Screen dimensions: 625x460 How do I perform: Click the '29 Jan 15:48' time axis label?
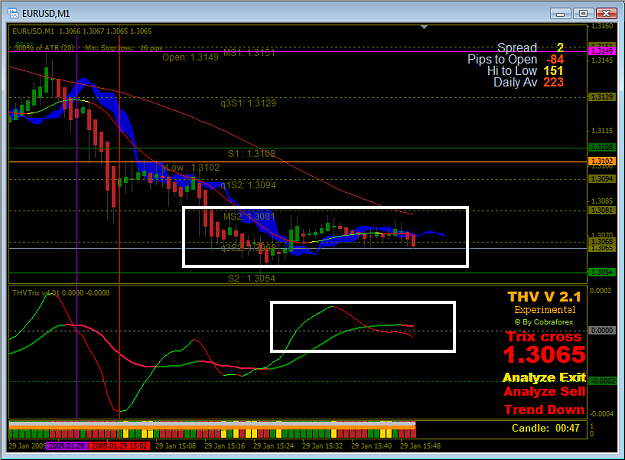click(x=421, y=446)
